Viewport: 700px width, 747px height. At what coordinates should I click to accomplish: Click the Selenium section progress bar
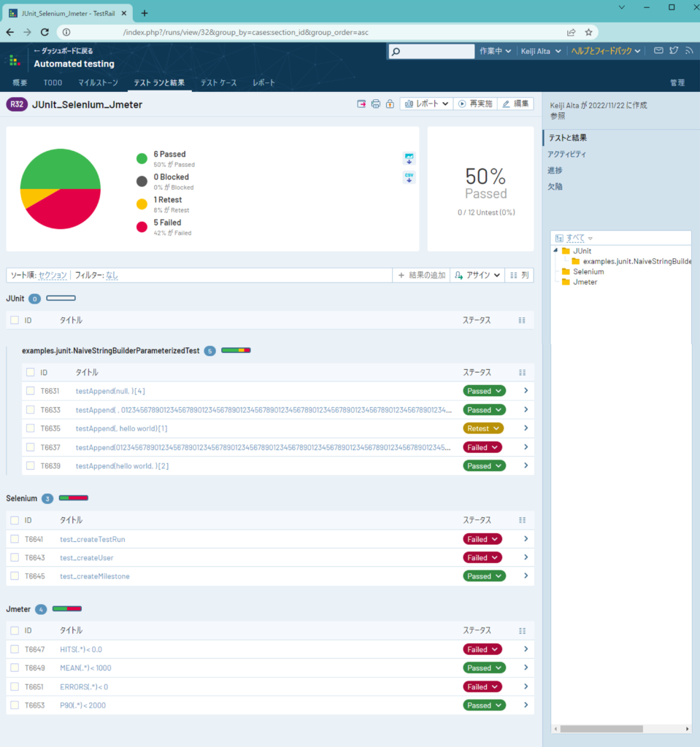click(73, 498)
